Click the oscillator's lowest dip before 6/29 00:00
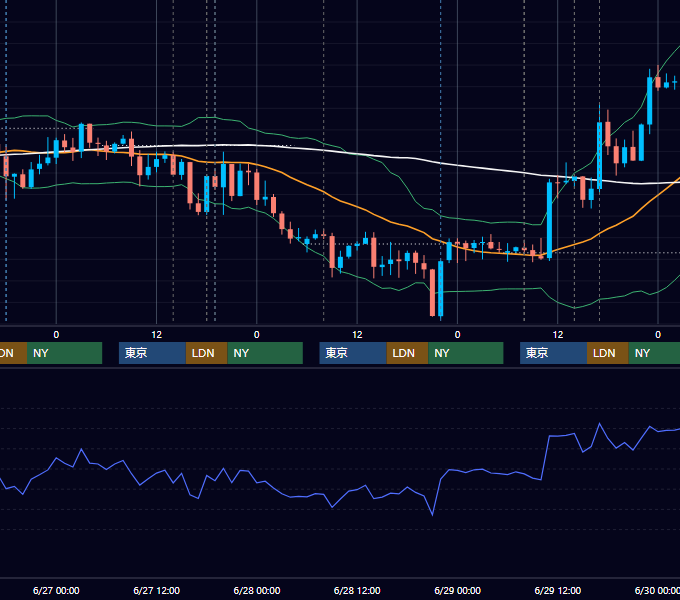The image size is (680, 600). tap(432, 515)
